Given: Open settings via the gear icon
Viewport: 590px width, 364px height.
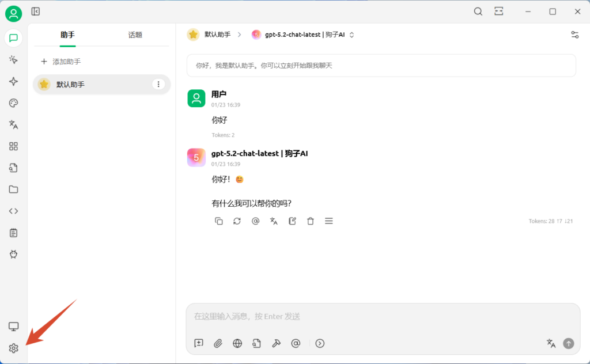Looking at the screenshot, I should click(x=14, y=348).
